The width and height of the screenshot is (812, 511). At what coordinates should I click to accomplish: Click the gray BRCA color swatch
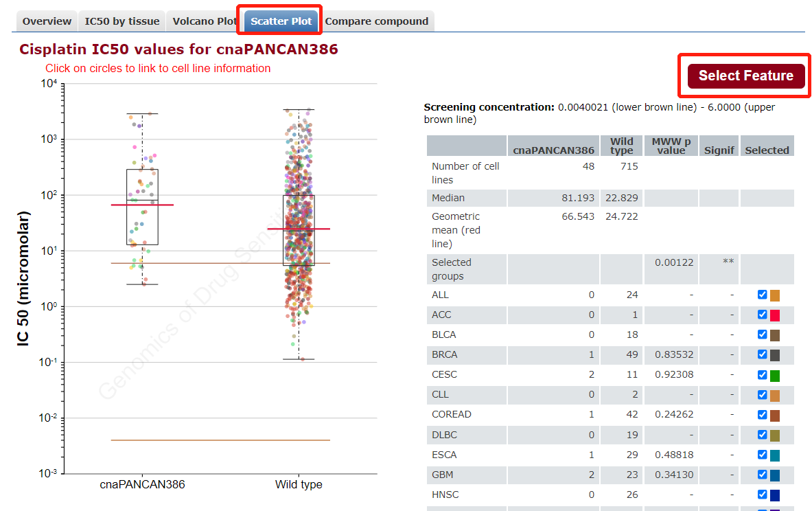point(775,356)
